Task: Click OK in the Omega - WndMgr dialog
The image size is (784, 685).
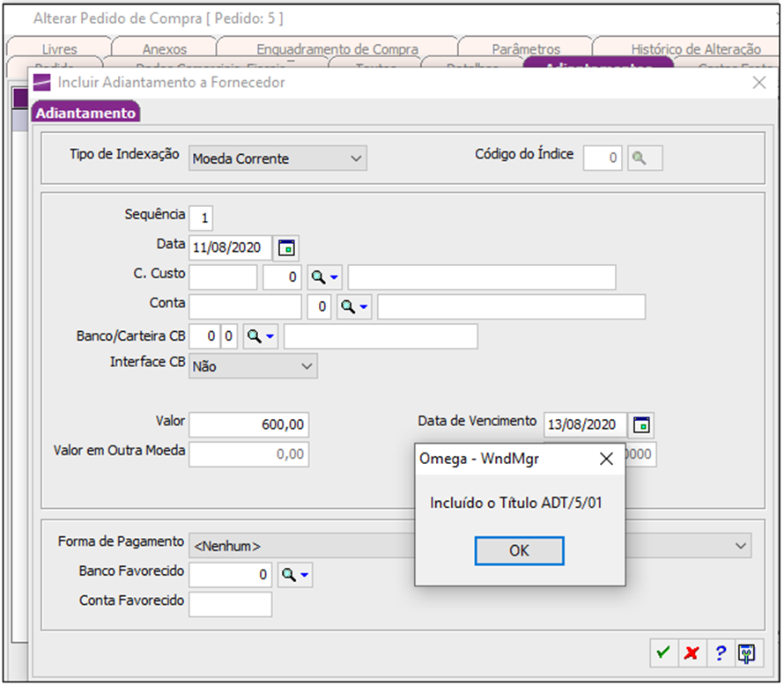Action: 519,550
